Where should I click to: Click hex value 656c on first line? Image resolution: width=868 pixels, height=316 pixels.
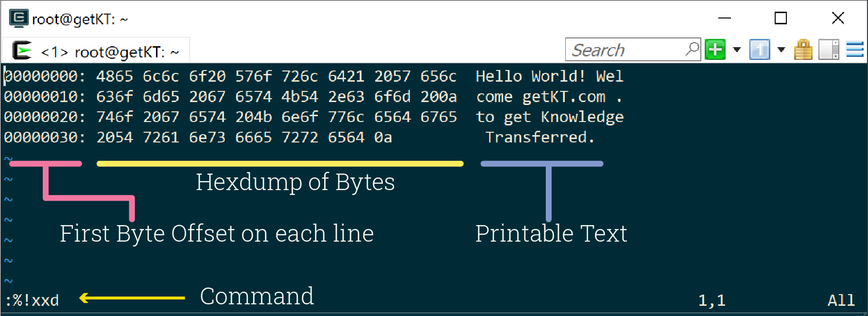pos(439,76)
